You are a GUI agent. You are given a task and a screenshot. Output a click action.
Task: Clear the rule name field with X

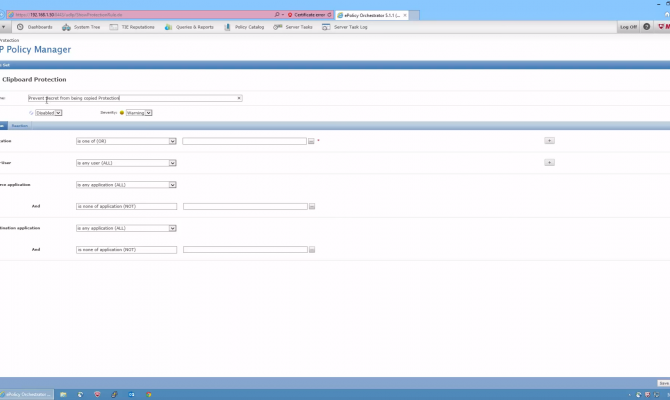[x=239, y=98]
